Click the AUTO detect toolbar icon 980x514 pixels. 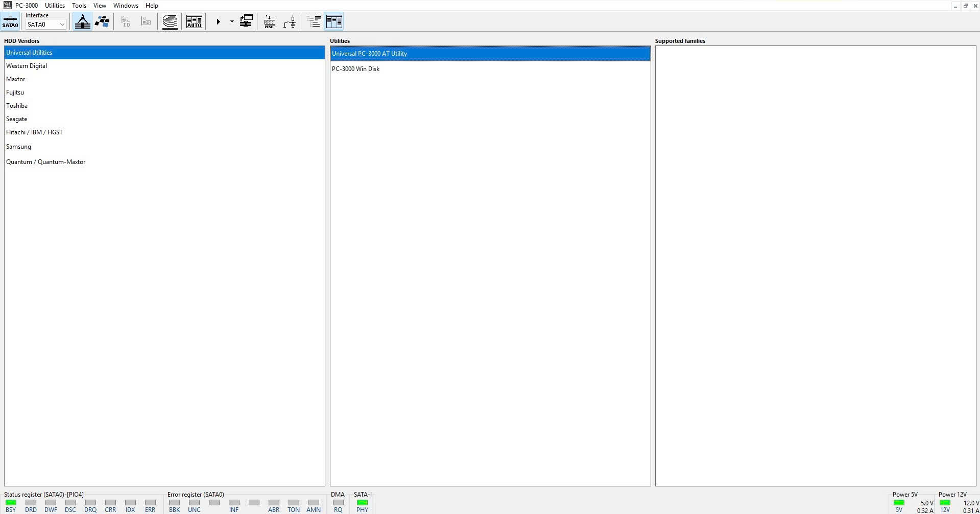194,21
